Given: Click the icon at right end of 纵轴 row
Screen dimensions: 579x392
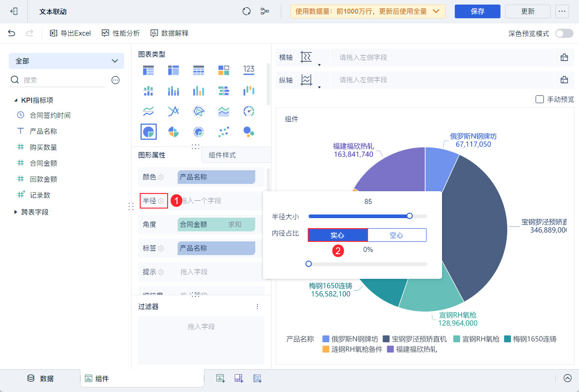Looking at the screenshot, I should coord(564,80).
